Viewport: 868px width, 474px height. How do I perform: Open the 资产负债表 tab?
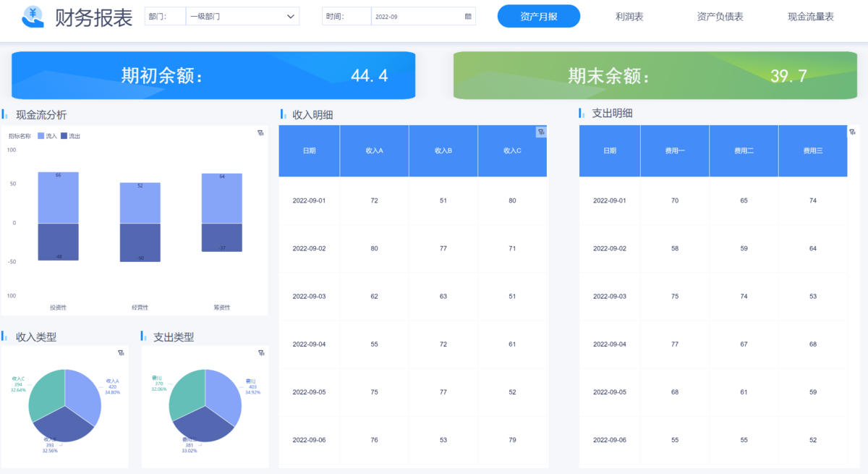click(x=720, y=16)
